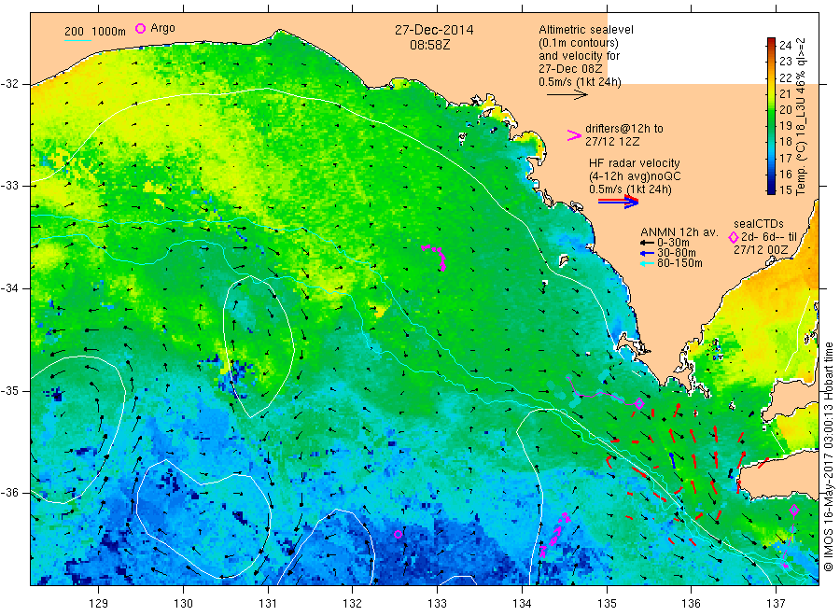Click the magenta diamond in the sealCTDs legend
Screen dimensions: 840x616
[734, 237]
